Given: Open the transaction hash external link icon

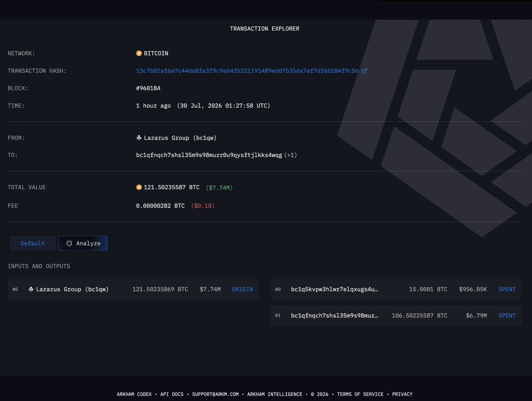Looking at the screenshot, I should [364, 71].
